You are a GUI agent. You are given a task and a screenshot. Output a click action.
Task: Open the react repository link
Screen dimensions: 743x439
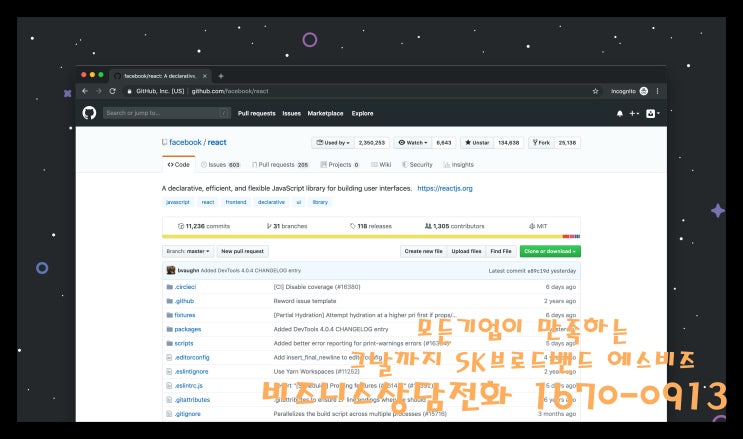pyautogui.click(x=217, y=142)
